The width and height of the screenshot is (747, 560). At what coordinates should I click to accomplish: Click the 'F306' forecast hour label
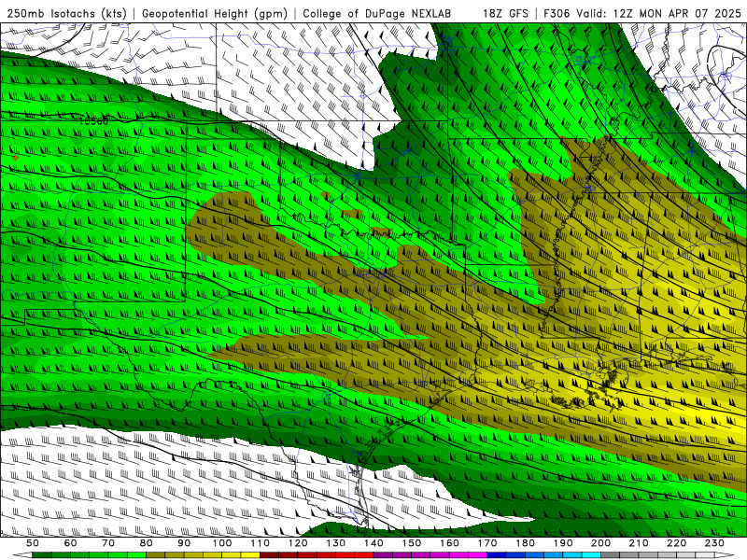[557, 13]
